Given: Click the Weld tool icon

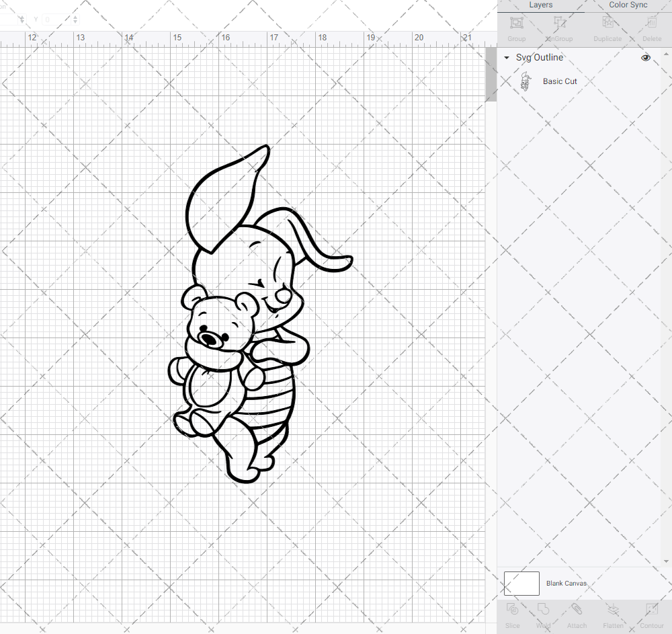Looking at the screenshot, I should tap(543, 609).
